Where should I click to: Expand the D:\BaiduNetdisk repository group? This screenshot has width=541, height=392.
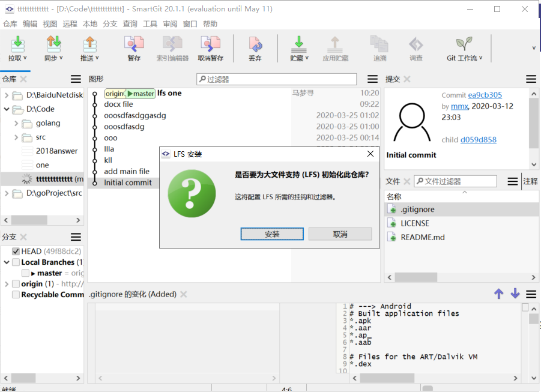tap(7, 95)
